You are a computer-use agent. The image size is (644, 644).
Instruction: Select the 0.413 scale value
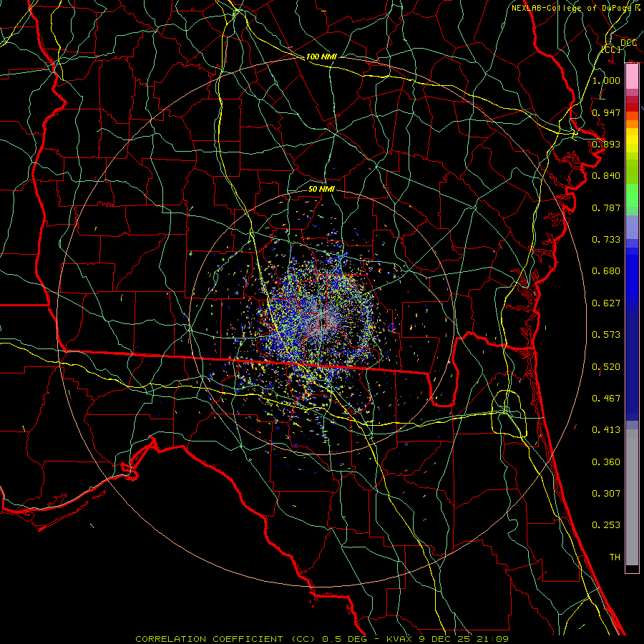tap(606, 430)
